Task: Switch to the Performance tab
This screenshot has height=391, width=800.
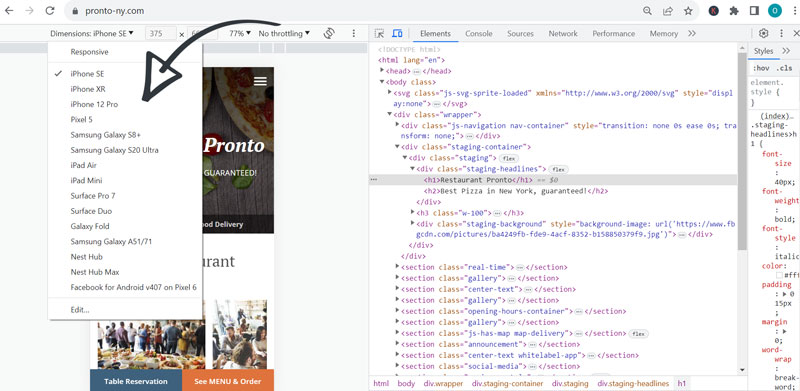Action: click(x=613, y=33)
